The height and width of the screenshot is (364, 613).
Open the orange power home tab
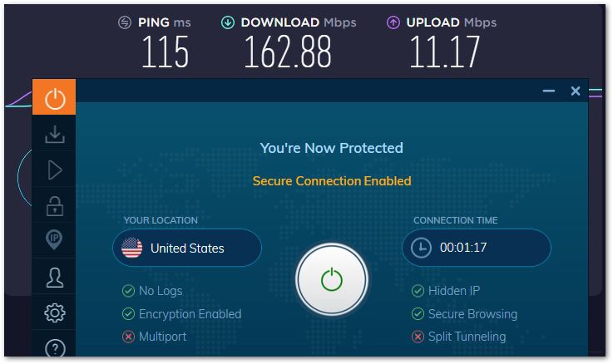tap(54, 97)
